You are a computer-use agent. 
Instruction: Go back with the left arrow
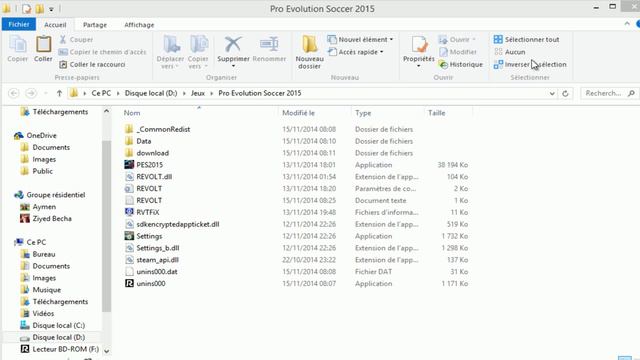(x=13, y=93)
